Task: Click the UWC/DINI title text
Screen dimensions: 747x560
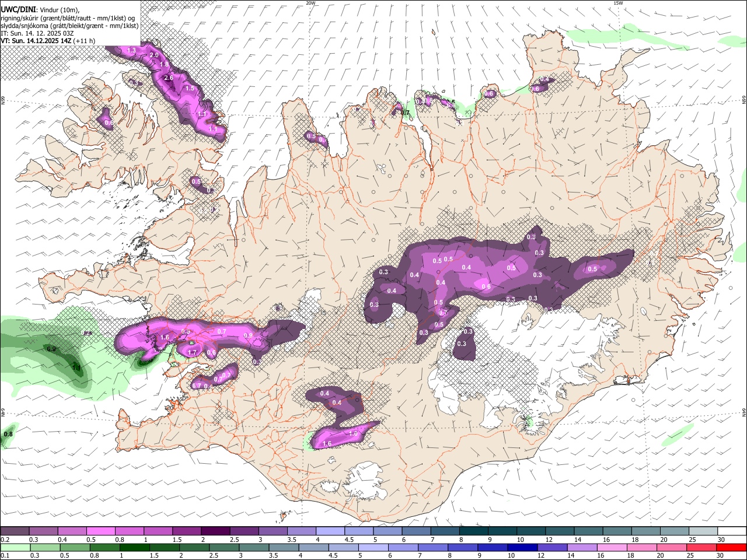Action: [x=18, y=9]
